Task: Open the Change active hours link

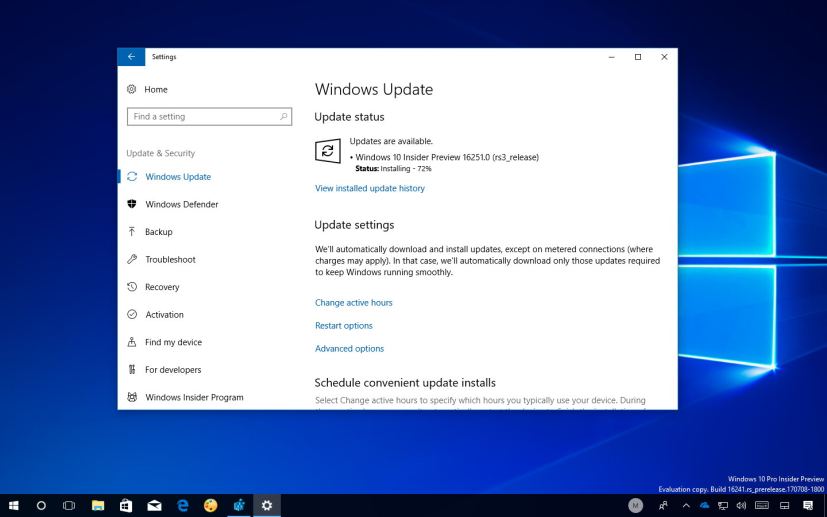Action: coord(353,303)
